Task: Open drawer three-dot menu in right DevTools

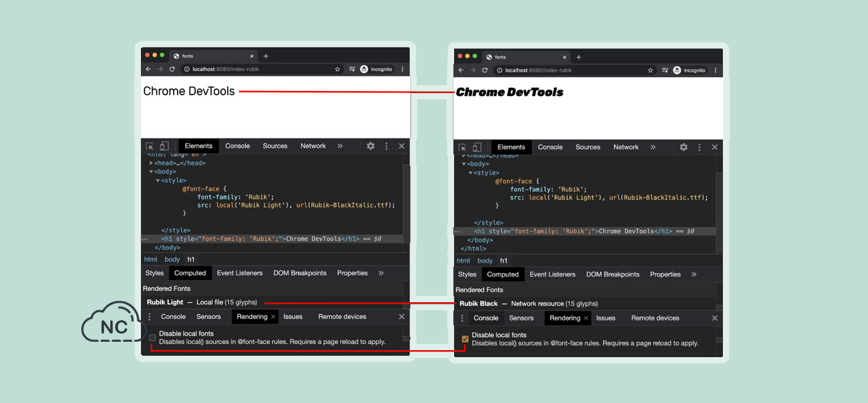Action: pos(461,318)
